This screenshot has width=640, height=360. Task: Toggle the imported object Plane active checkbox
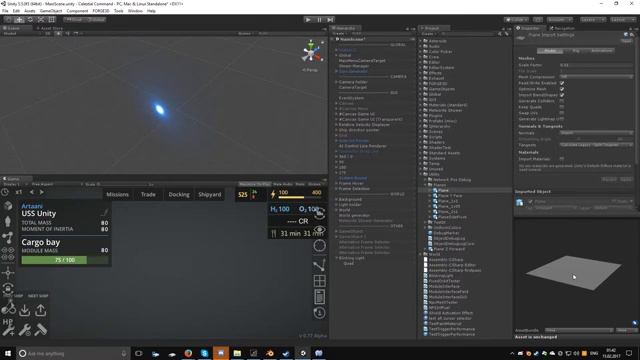click(x=530, y=201)
